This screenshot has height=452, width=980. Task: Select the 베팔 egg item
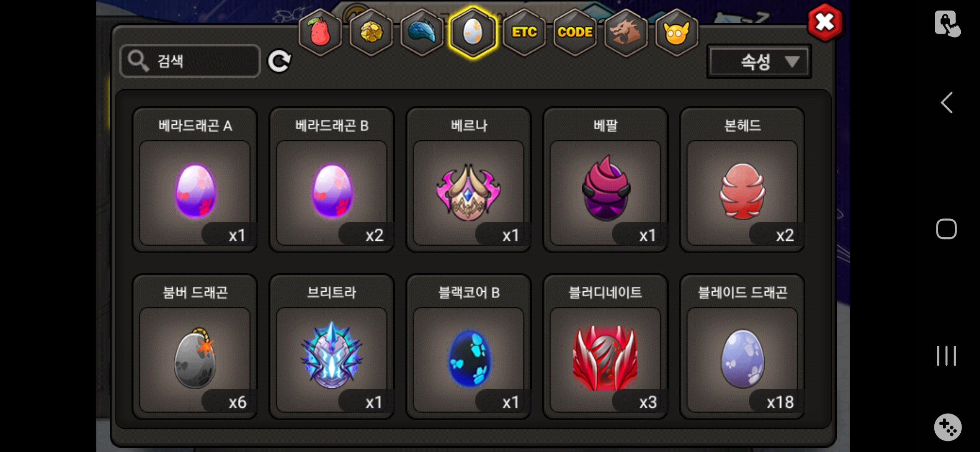click(x=606, y=180)
